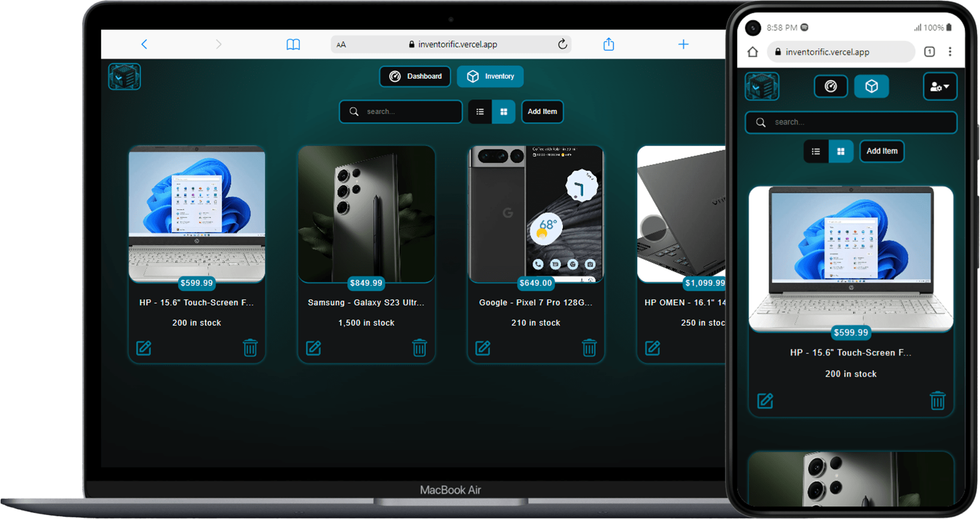
Task: Delete the Google Pixel 7 Pro item
Action: coord(589,348)
